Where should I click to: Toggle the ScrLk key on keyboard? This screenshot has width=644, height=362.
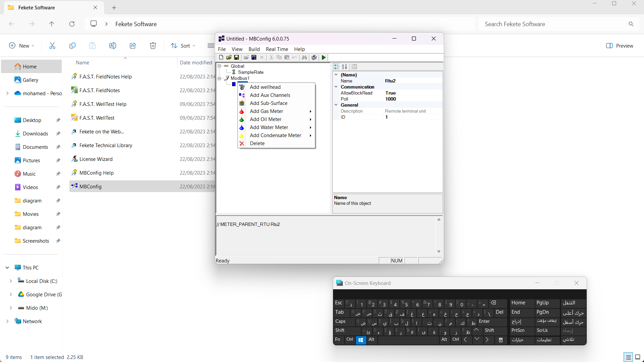point(547,330)
